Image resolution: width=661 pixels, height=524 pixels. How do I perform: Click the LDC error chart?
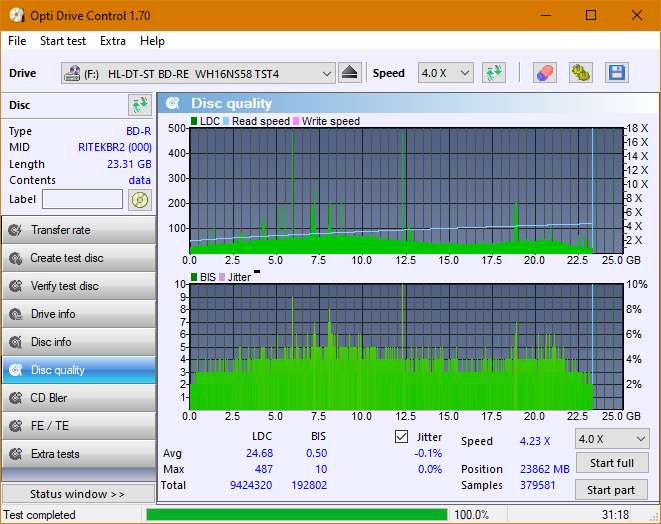pyautogui.click(x=406, y=191)
